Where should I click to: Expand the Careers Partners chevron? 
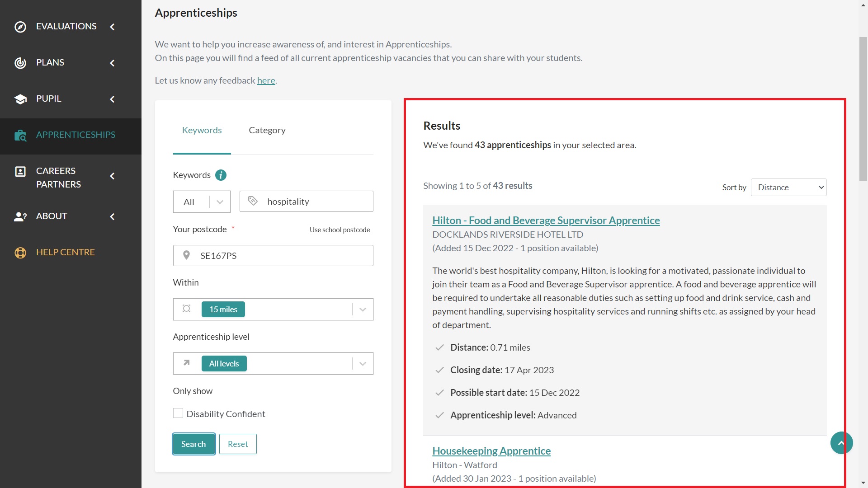click(113, 176)
